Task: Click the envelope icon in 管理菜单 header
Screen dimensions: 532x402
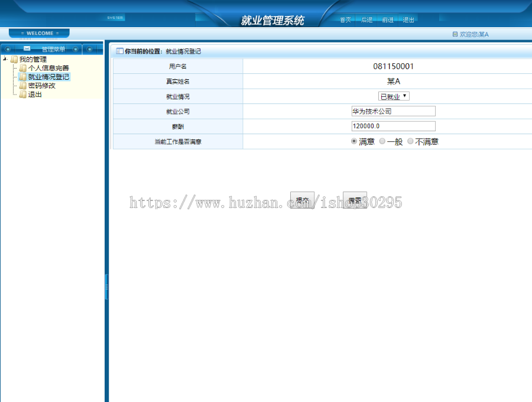Action: click(27, 48)
